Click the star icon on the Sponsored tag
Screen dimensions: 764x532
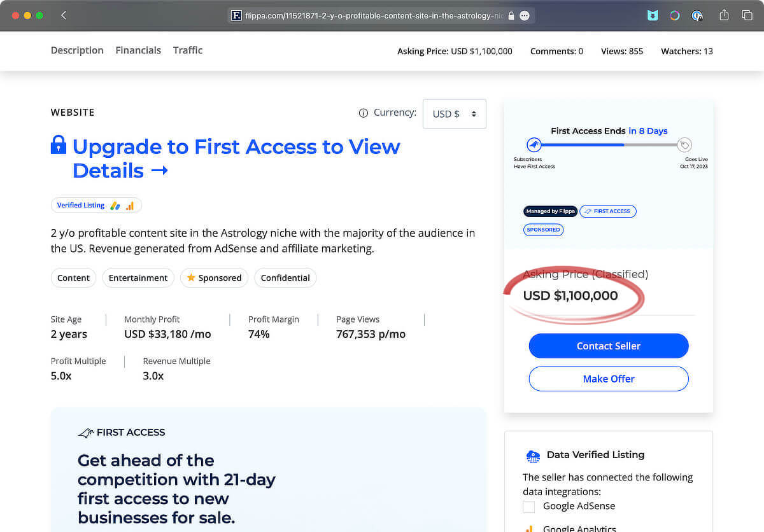pos(191,277)
